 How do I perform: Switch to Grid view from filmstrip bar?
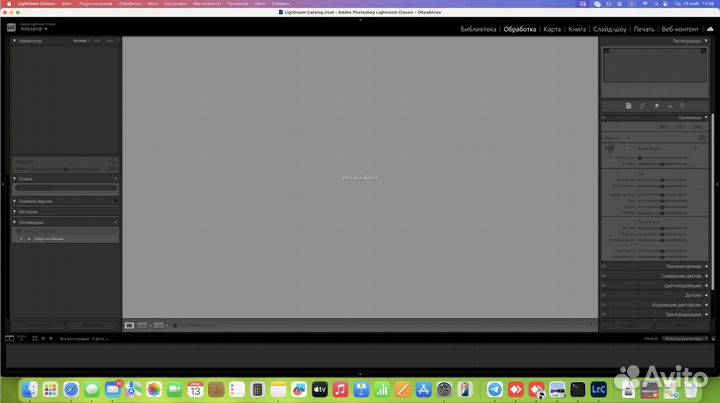(34, 338)
